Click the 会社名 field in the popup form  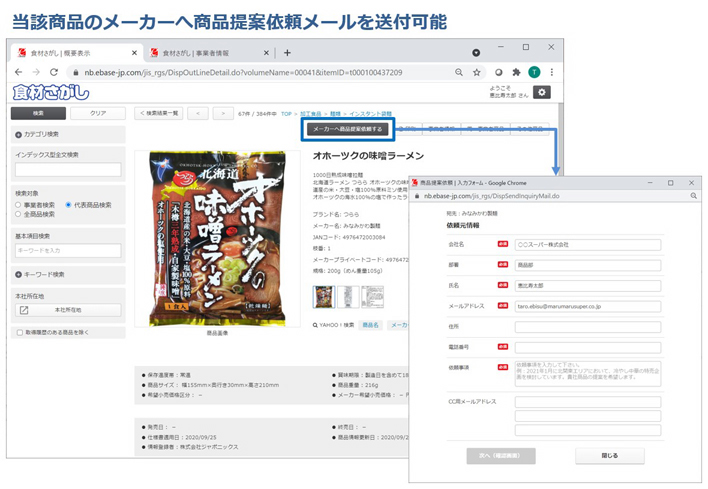pos(588,245)
